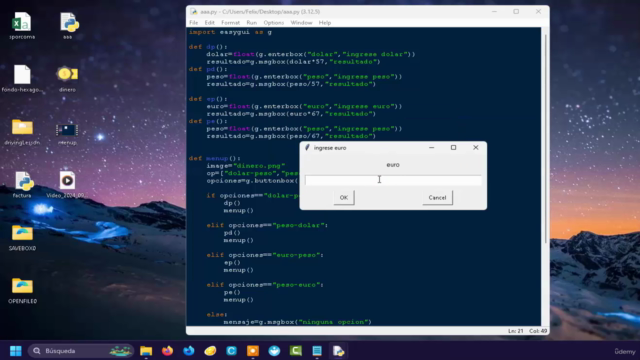Open the Help menu in IDLE
This screenshot has width=640, height=360.
[325, 23]
